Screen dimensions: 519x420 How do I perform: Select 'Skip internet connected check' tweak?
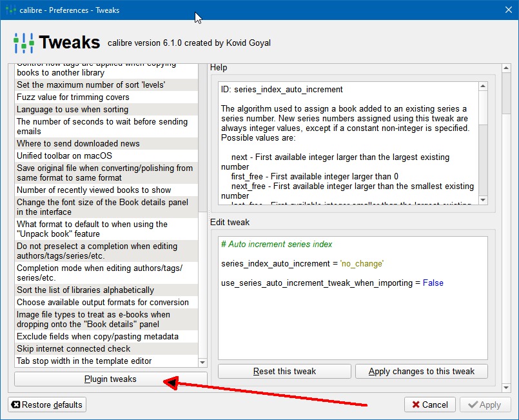point(106,348)
